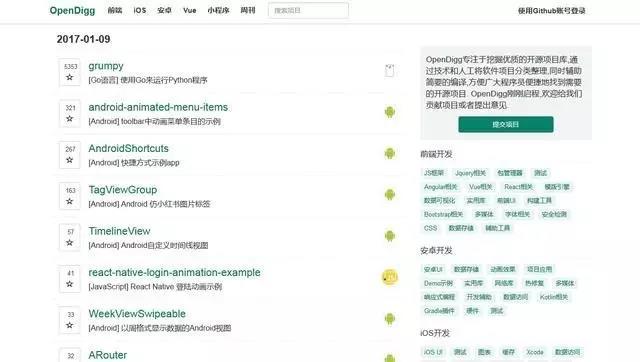The image size is (640, 362).
Task: Select the Bootstrap相关 tag
Action: tap(443, 214)
